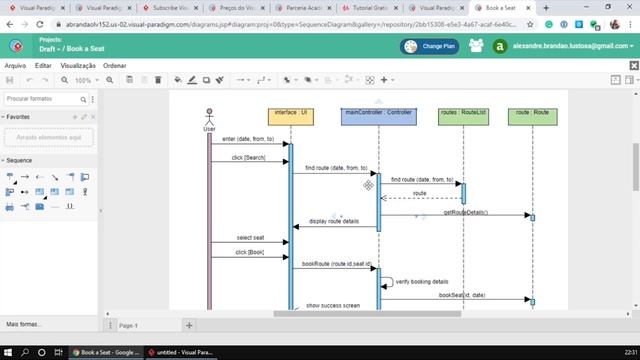Image resolution: width=640 pixels, height=360 pixels.
Task: Select the return message arrow shape
Action: pos(40,177)
